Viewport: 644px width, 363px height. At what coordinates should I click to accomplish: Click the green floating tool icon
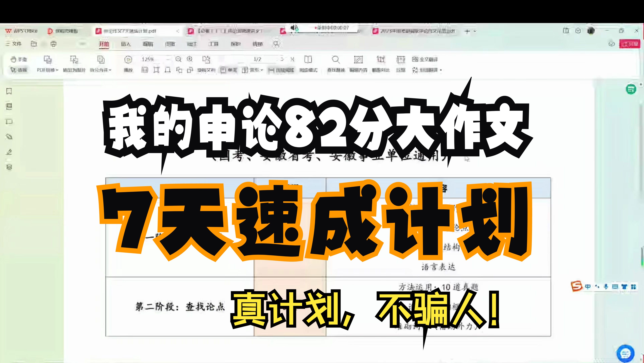coord(631,89)
